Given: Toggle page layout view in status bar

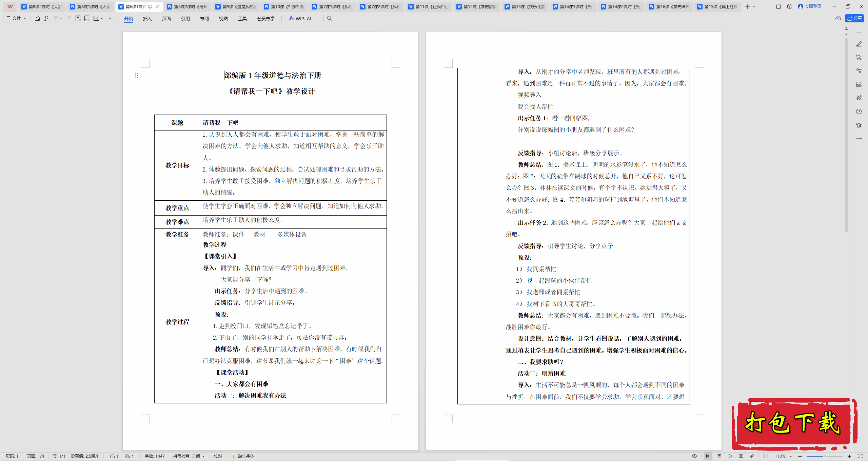Looking at the screenshot, I should 708,456.
